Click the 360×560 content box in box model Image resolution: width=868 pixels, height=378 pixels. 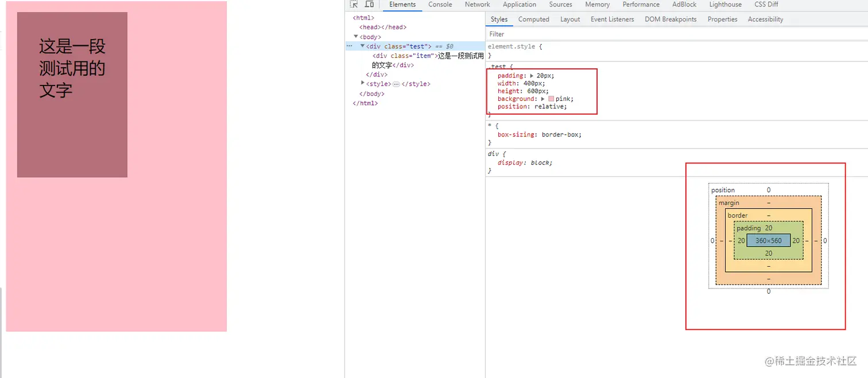[x=768, y=241]
